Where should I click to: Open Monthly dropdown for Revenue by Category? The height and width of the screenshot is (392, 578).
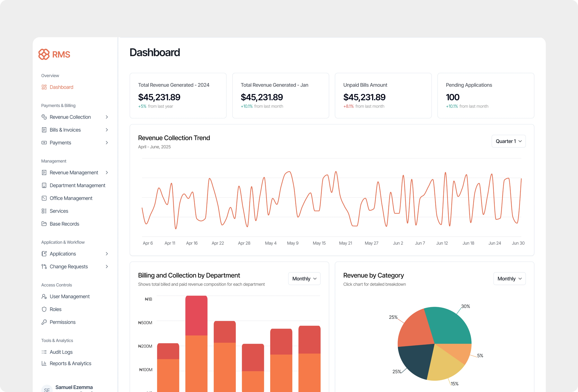point(509,279)
